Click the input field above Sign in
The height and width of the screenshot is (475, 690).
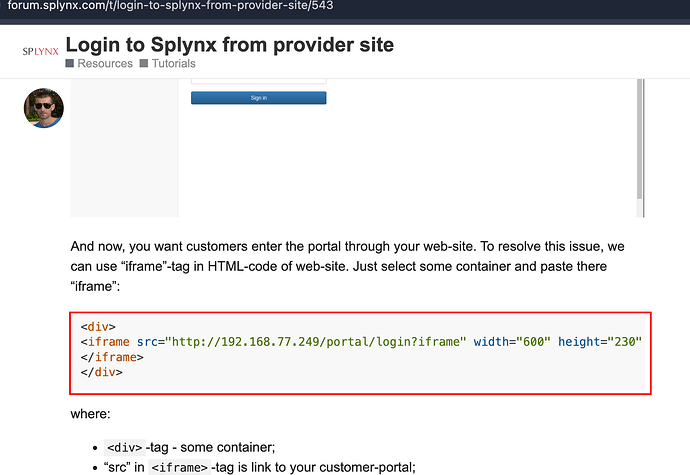259,81
